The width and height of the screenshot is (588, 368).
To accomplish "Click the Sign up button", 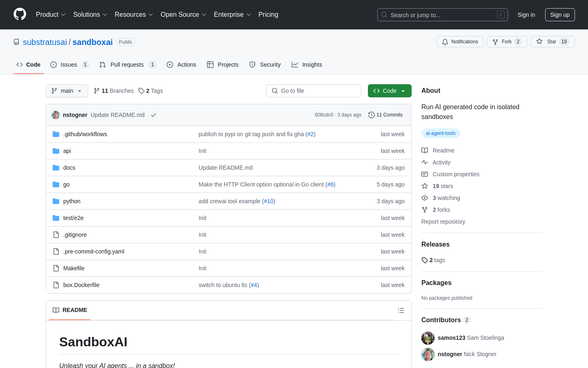I will pos(560,15).
